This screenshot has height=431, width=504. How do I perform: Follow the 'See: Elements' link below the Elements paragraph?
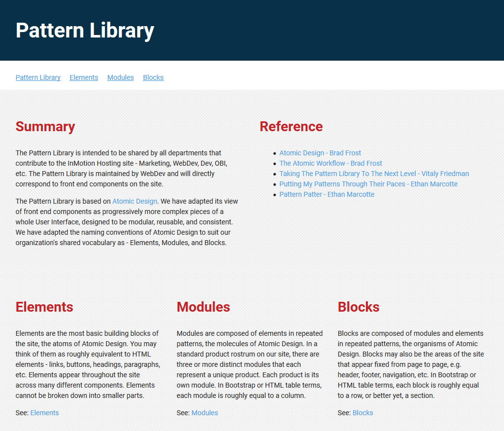44,413
